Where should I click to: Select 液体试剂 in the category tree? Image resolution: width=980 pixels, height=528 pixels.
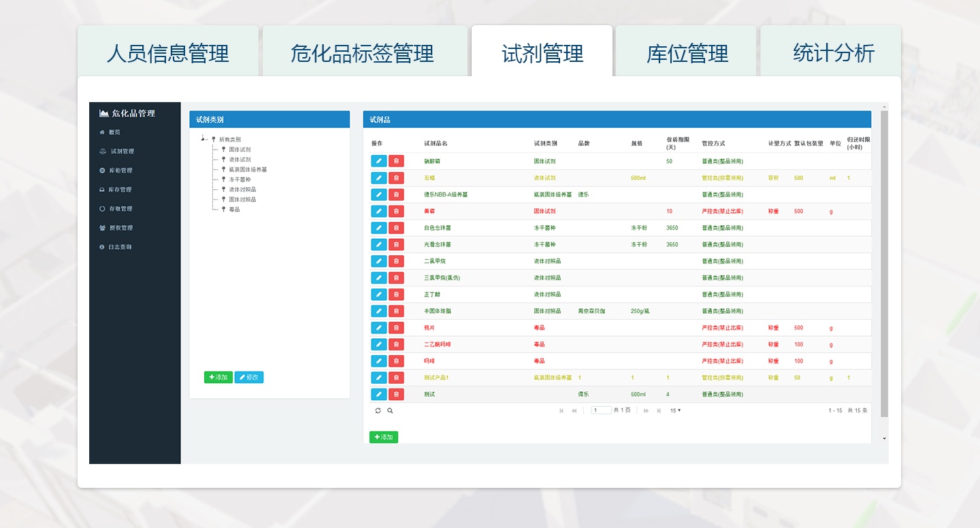(x=240, y=159)
